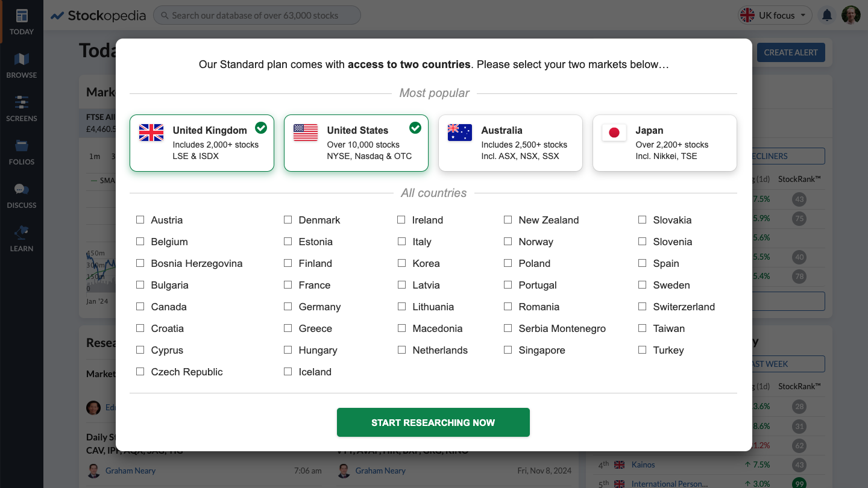Screen dimensions: 868x488
Task: Tick the Canada checkbox
Action: pos(140,307)
